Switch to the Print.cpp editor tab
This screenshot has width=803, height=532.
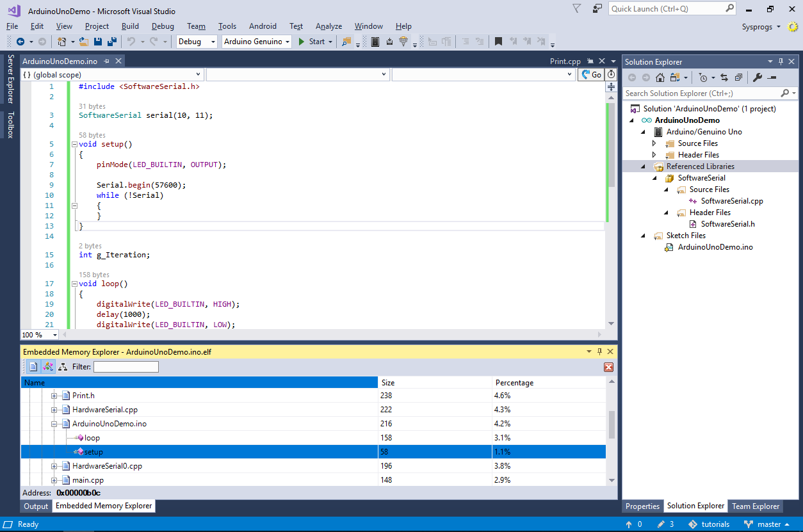[x=565, y=61]
